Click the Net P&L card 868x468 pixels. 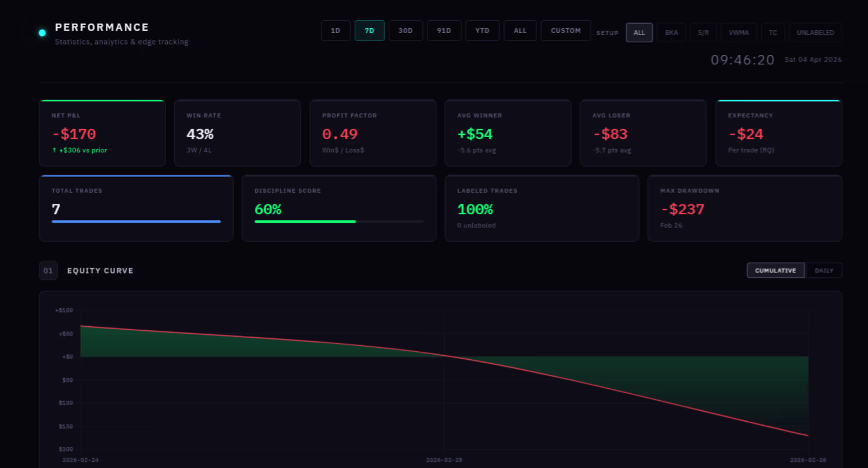(x=102, y=133)
